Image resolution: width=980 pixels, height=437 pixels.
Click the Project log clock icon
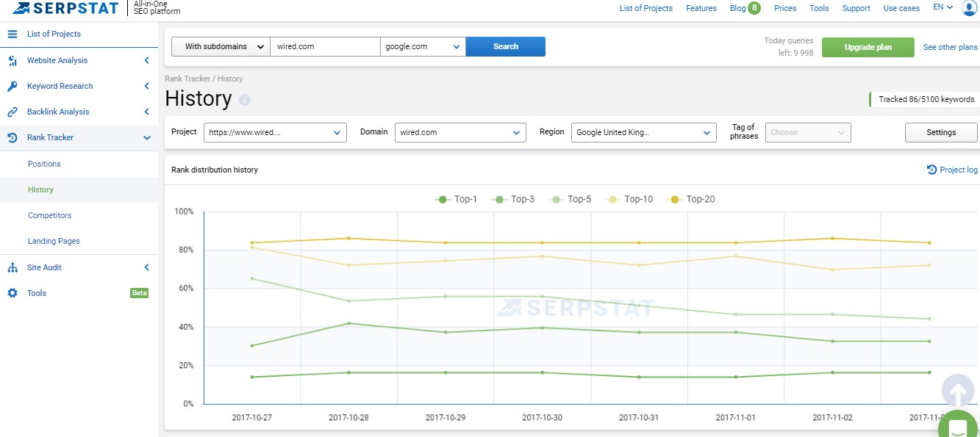click(931, 170)
